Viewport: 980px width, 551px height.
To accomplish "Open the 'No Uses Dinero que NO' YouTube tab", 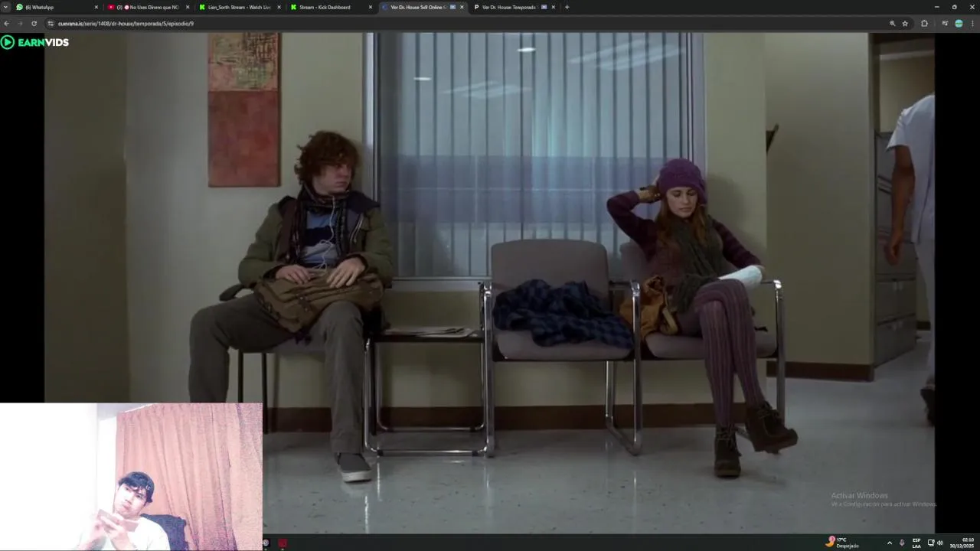I will pos(148,7).
